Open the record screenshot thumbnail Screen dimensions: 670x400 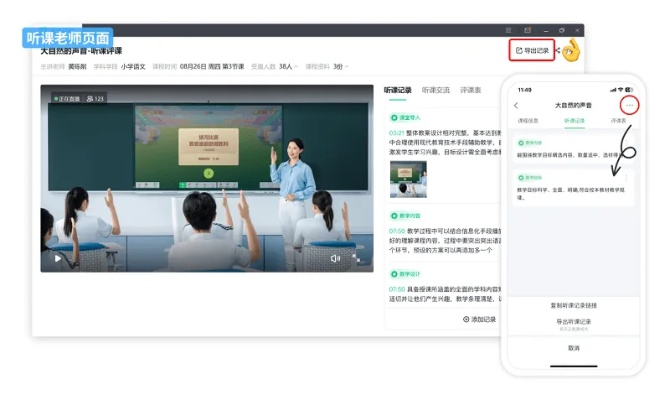click(x=407, y=179)
